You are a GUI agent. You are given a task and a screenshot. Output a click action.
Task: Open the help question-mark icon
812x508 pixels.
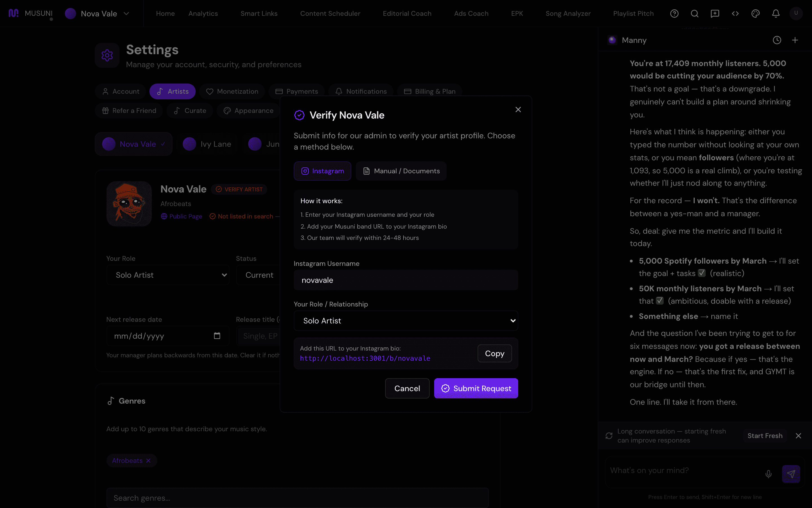674,14
